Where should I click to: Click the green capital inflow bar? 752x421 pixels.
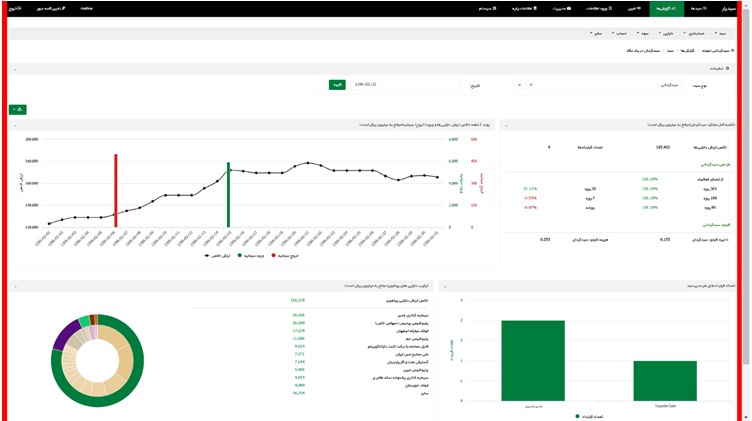[228, 195]
